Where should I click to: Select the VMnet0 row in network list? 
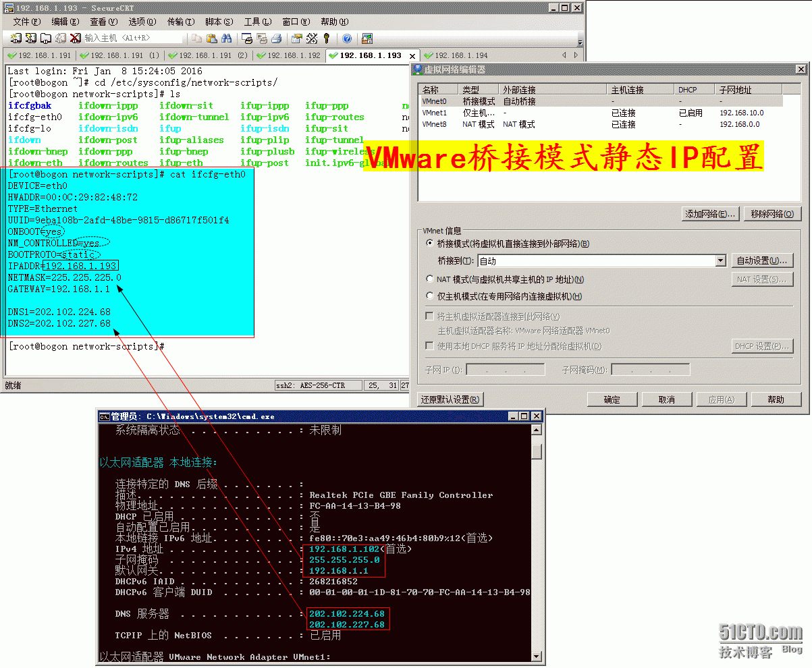click(601, 101)
